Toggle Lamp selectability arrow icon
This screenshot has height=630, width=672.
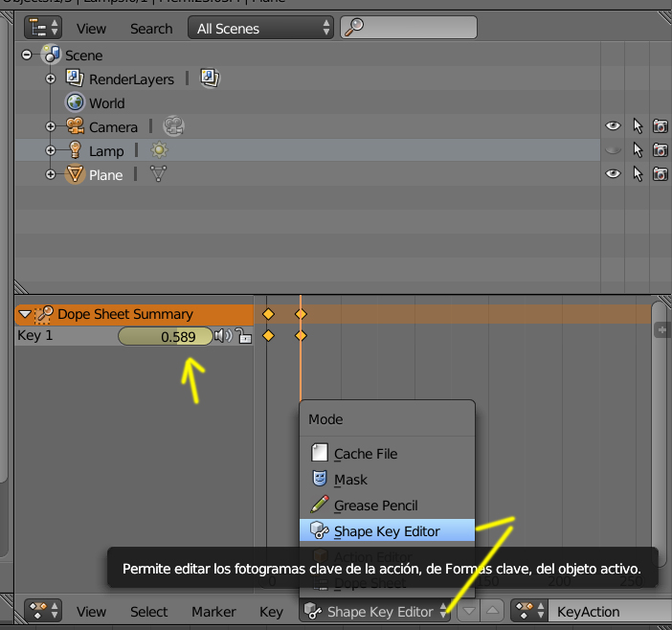pos(638,150)
